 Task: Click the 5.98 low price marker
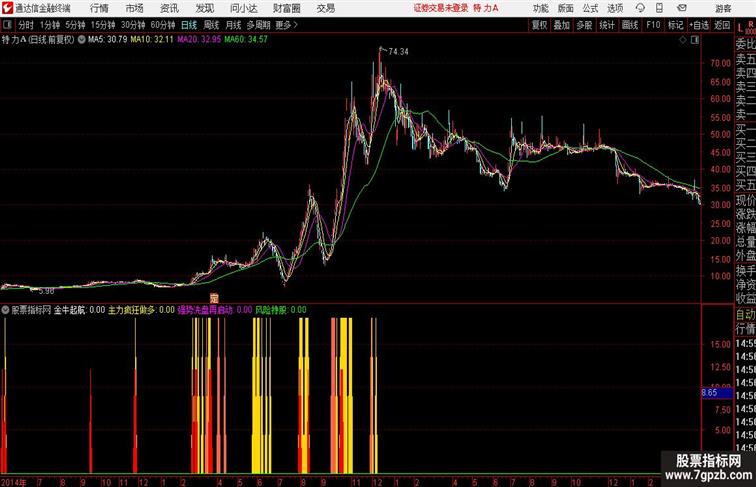46,291
